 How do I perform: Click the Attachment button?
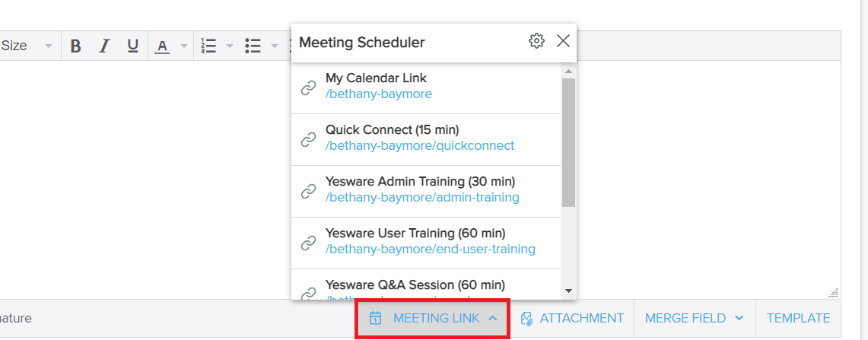tap(572, 319)
